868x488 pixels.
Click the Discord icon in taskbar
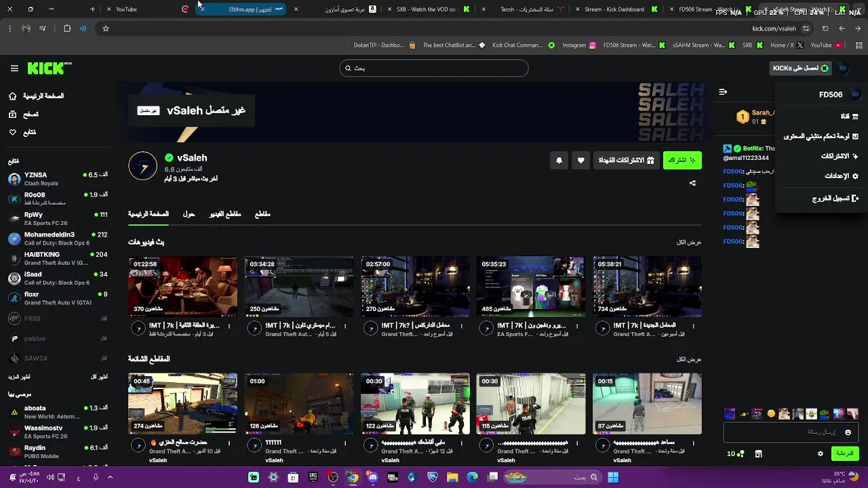tap(372, 477)
